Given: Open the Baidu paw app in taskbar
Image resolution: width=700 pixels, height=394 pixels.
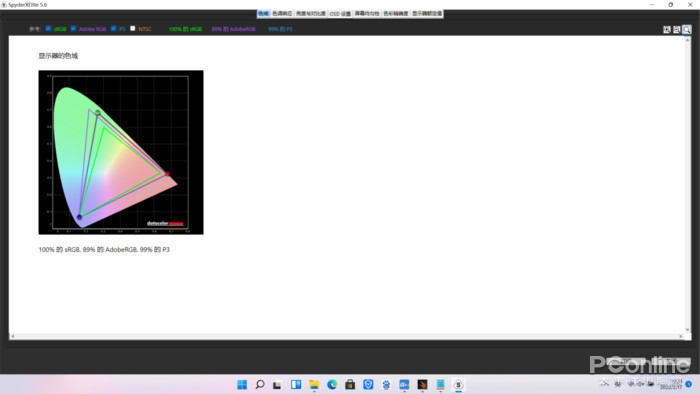Looking at the screenshot, I should click(x=386, y=385).
